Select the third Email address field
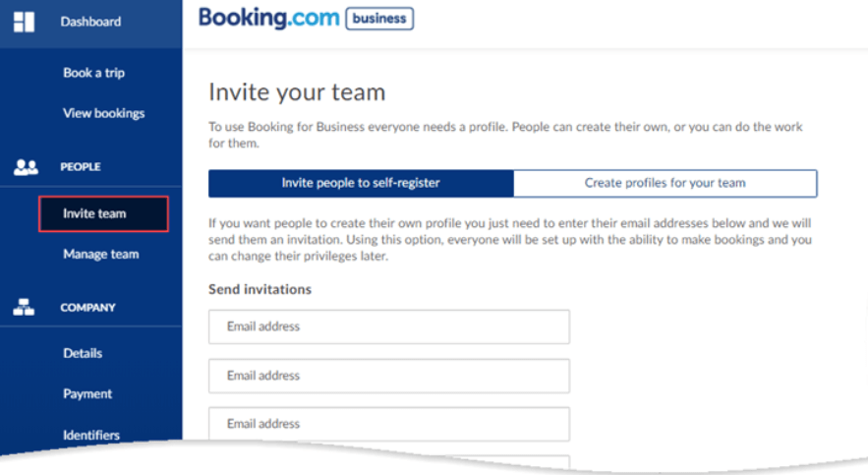The height and width of the screenshot is (475, 868). point(388,424)
